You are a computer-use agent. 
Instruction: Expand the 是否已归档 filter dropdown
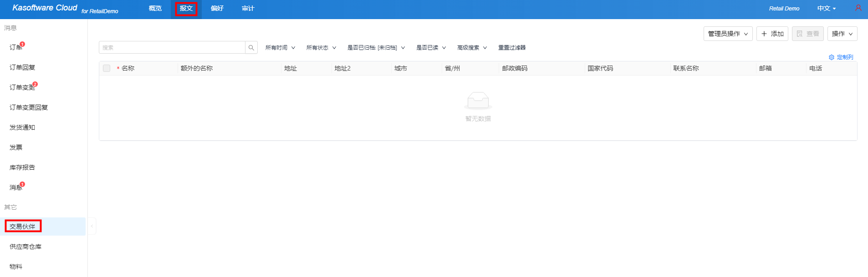[376, 48]
